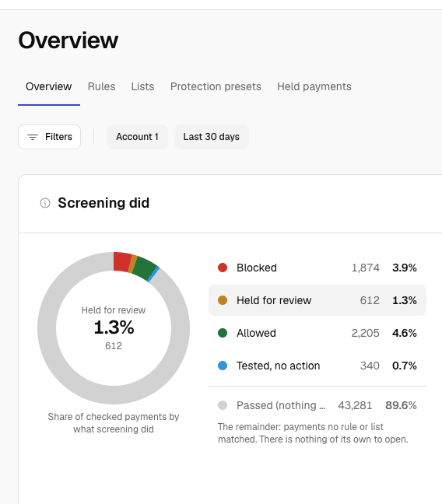Select the Blocked legend row
The height and width of the screenshot is (504, 442).
click(x=317, y=268)
